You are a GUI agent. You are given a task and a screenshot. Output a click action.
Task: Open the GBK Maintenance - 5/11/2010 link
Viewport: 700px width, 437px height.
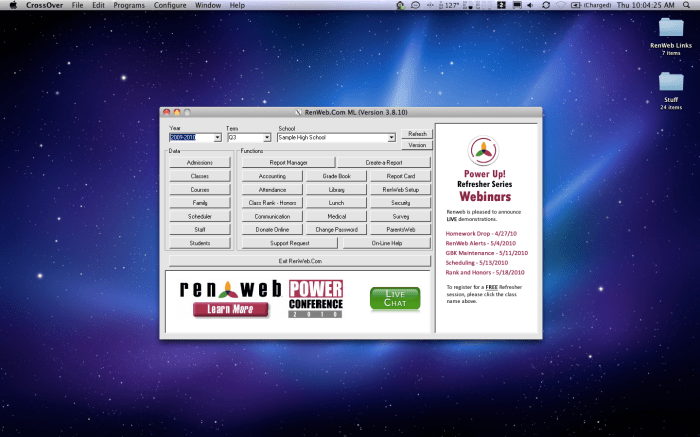point(487,253)
